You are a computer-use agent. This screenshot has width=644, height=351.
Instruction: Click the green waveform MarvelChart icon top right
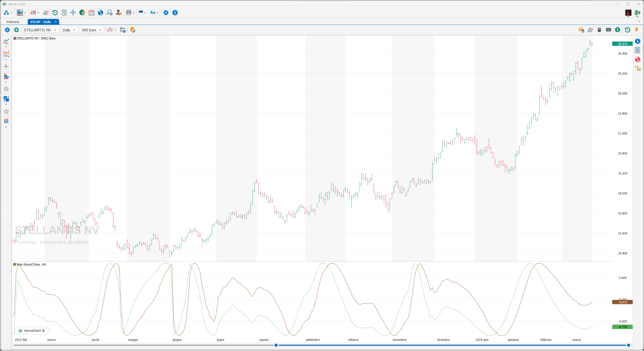pos(637,13)
